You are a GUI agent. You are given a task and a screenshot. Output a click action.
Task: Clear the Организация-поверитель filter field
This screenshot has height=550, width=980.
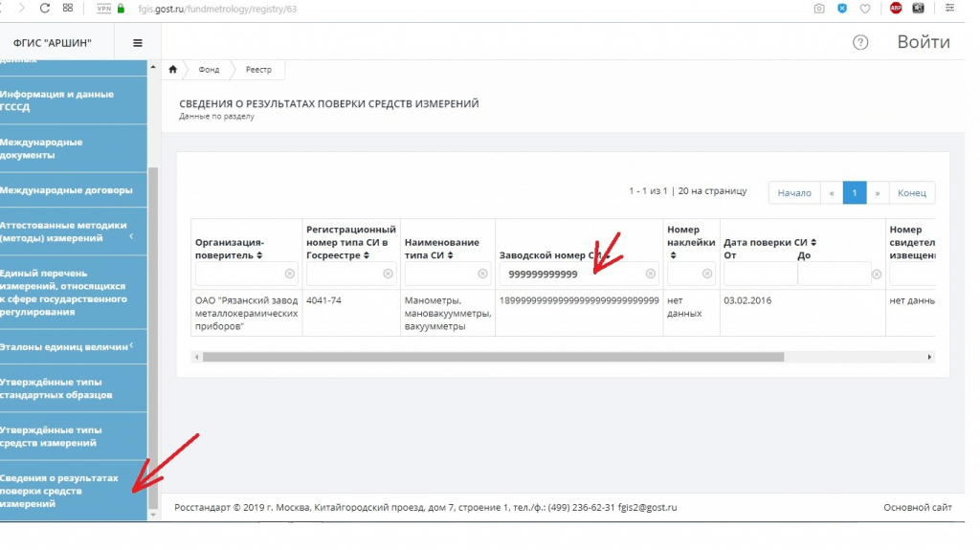289,274
